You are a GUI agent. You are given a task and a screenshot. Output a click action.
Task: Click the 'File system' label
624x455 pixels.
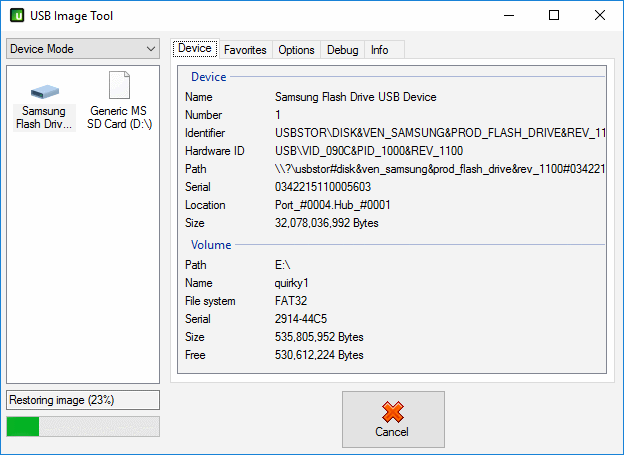pos(210,301)
